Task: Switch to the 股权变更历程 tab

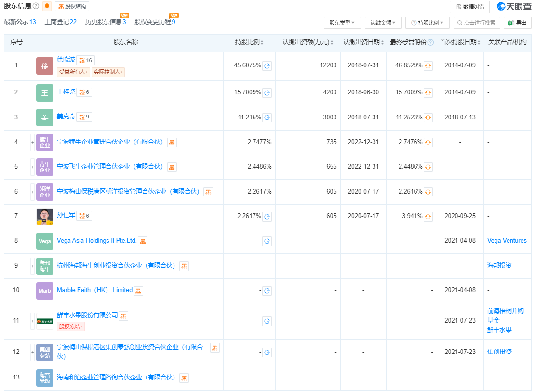Action: point(154,22)
